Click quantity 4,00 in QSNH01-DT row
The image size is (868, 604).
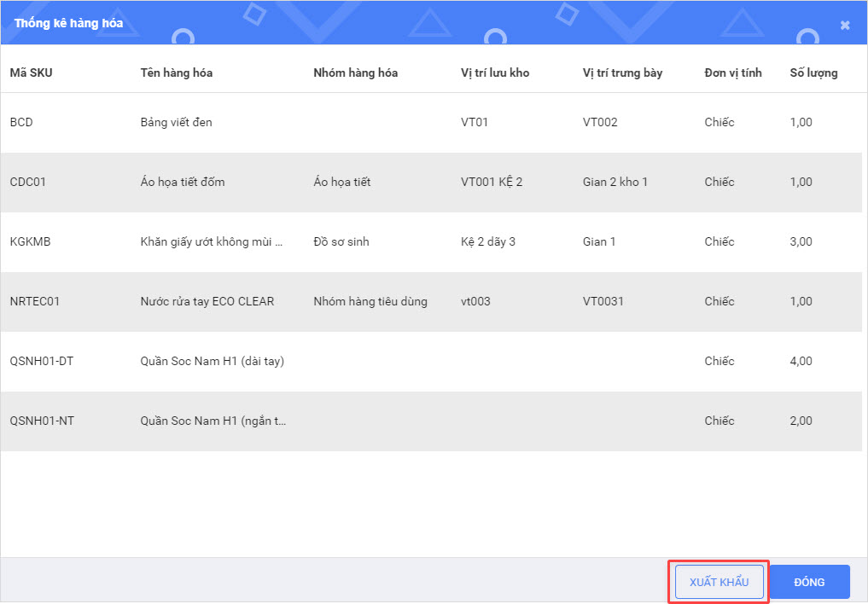801,361
